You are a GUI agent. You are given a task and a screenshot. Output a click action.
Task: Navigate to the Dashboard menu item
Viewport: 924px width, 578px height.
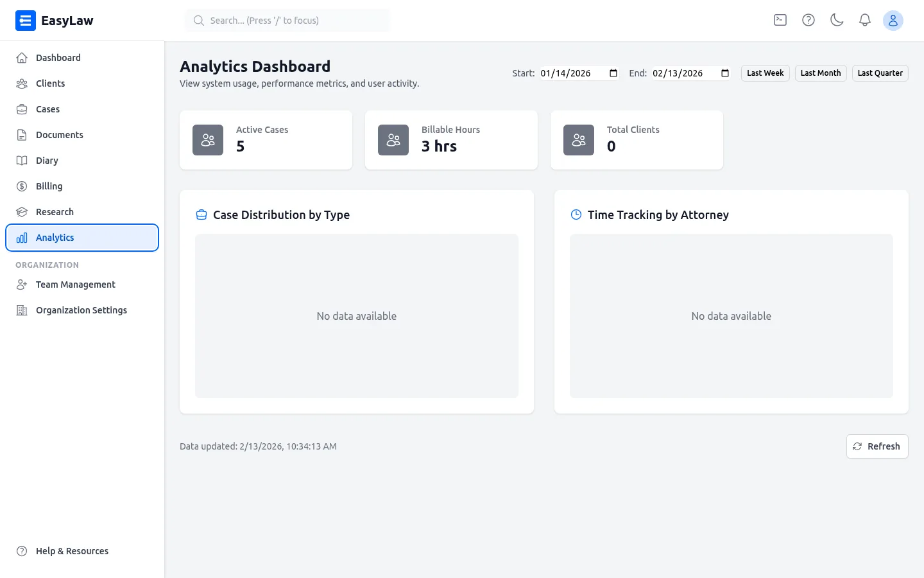point(58,57)
